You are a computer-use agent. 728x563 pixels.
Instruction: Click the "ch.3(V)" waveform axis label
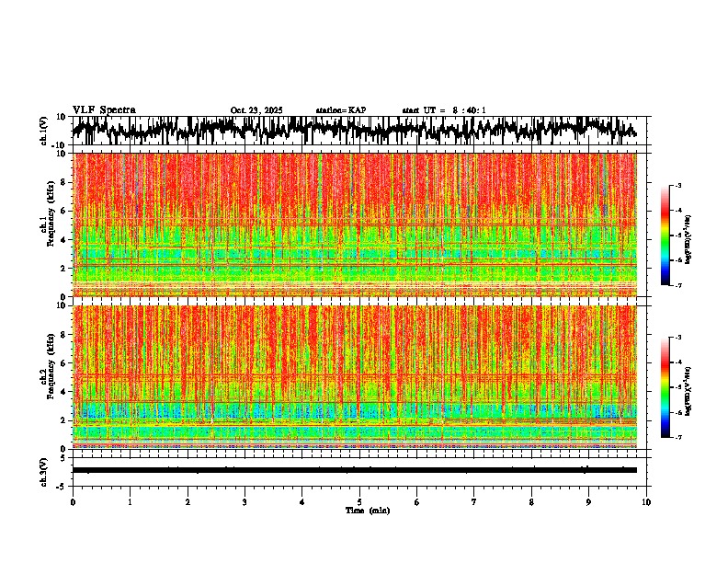pyautogui.click(x=44, y=472)
